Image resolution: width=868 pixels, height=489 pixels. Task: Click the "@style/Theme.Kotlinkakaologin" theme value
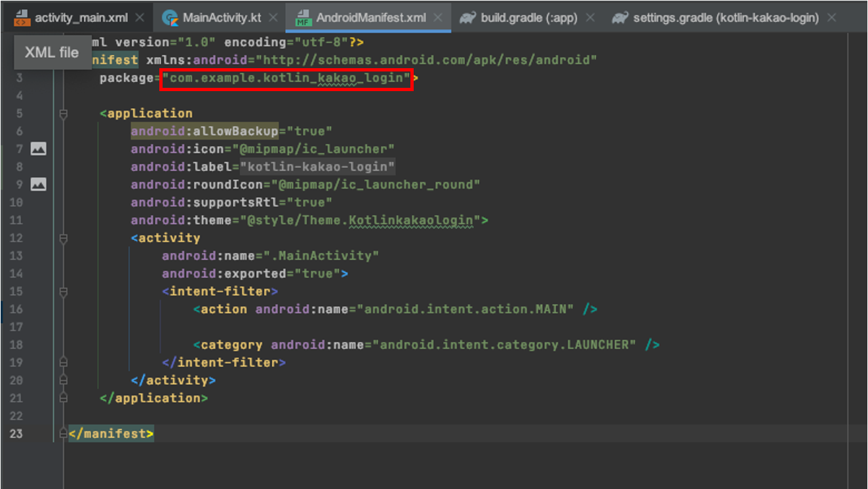click(360, 220)
